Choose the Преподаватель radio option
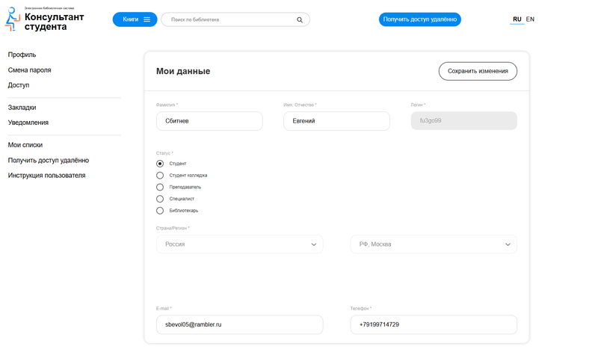 [x=160, y=187]
